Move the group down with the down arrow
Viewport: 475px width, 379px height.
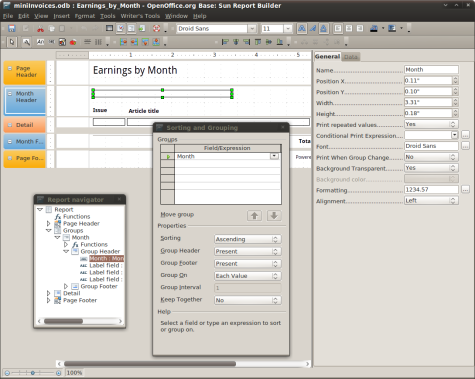click(274, 216)
